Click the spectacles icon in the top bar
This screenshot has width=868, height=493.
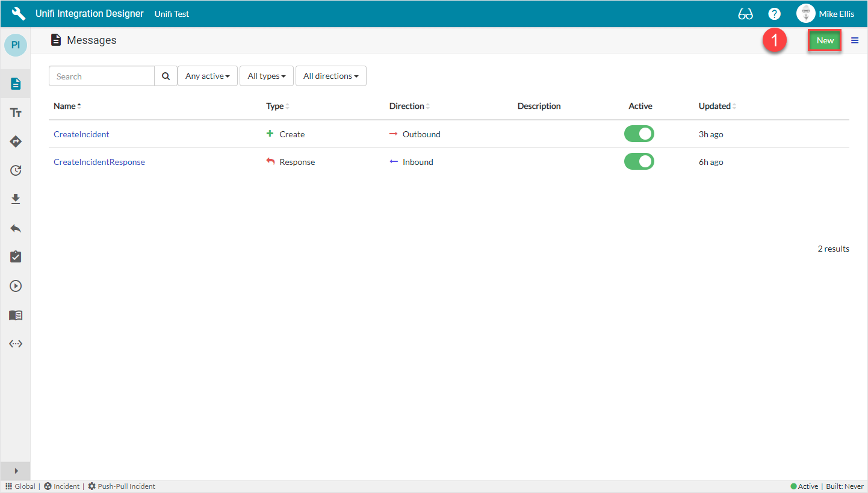tap(745, 13)
